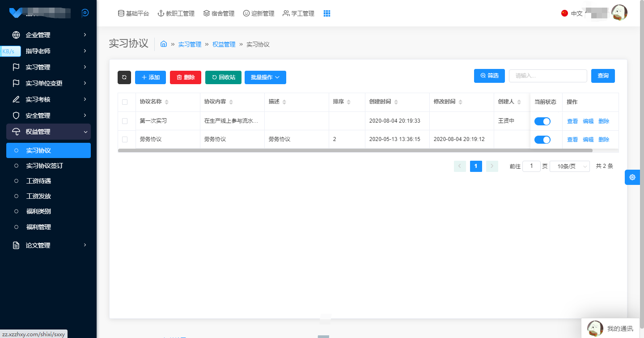Click the 添加 button
Image resolution: width=644 pixels, height=338 pixels.
tap(150, 77)
